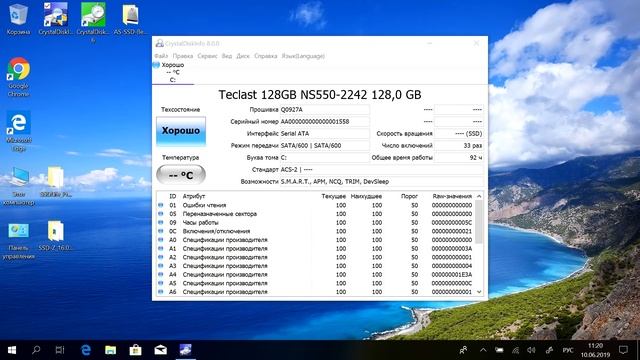Click the scrollbar up arrow in the attribute list

coord(479,196)
